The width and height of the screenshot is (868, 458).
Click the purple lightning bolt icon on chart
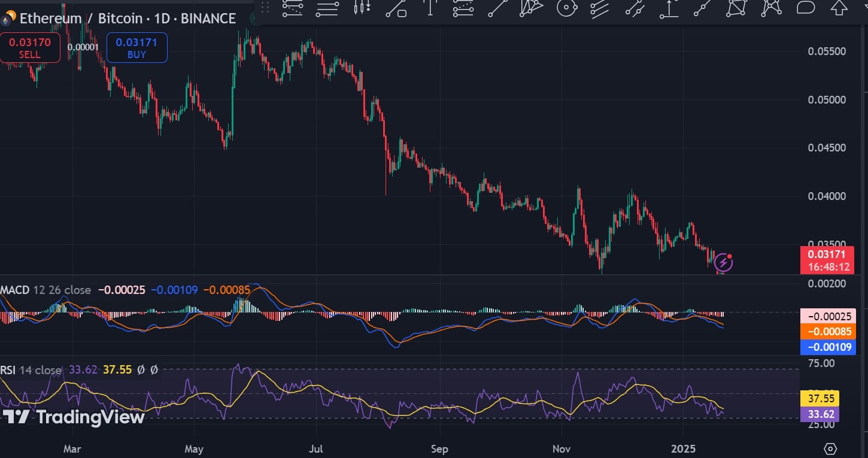(x=723, y=262)
